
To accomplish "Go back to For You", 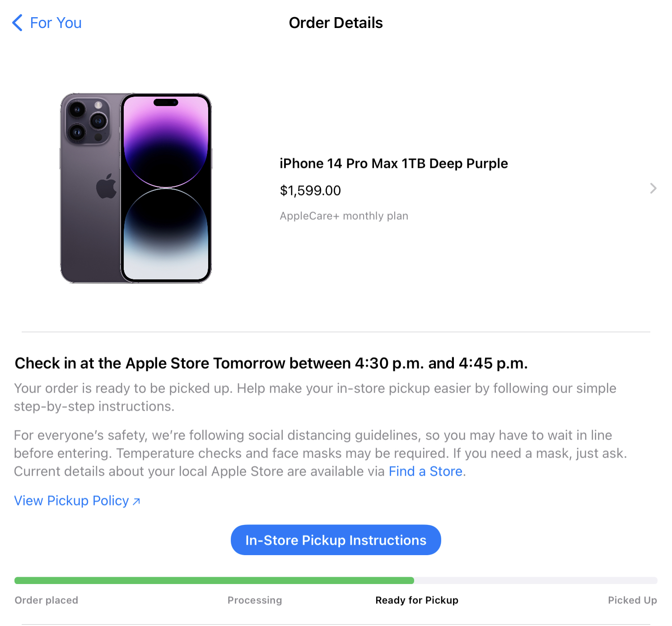I will pyautogui.click(x=56, y=23).
